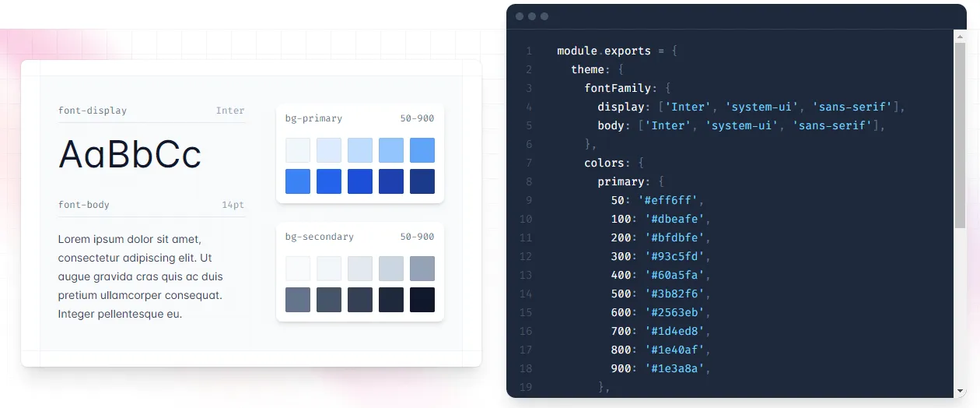The width and height of the screenshot is (980, 408).
Task: Click 'colors' key on code line 7
Action: pyautogui.click(x=604, y=163)
